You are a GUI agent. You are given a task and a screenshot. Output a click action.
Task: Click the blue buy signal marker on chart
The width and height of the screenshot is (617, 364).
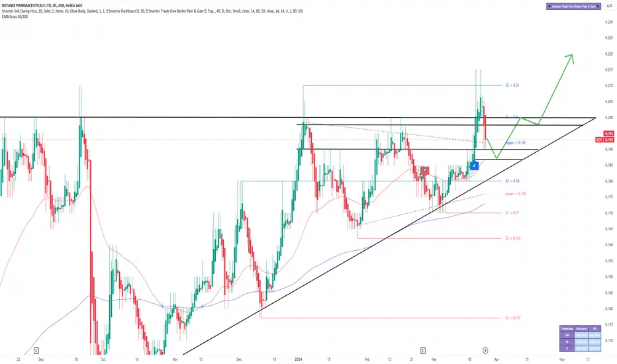tap(474, 165)
